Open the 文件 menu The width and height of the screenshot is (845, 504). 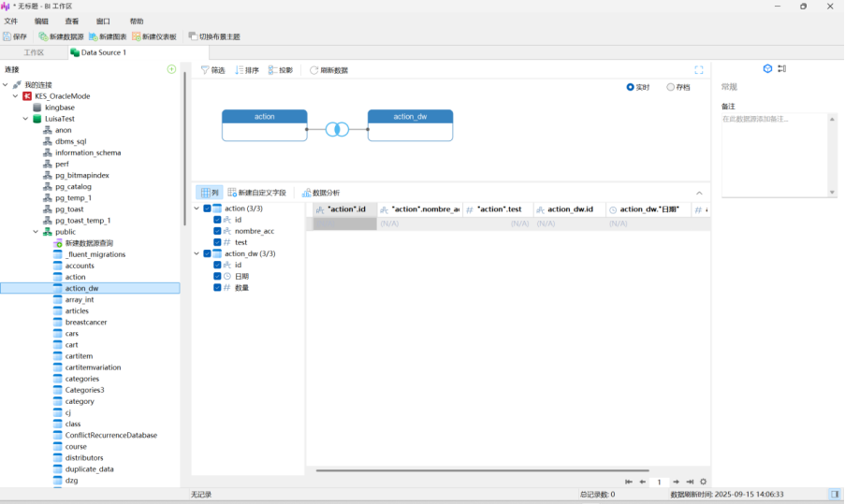point(11,21)
